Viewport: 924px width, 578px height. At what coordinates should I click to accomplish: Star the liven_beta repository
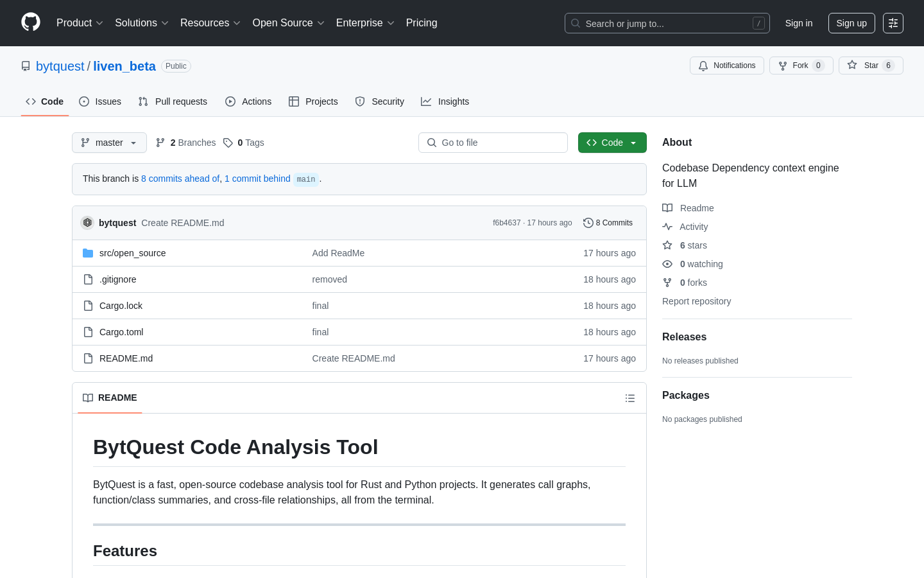[x=871, y=66]
